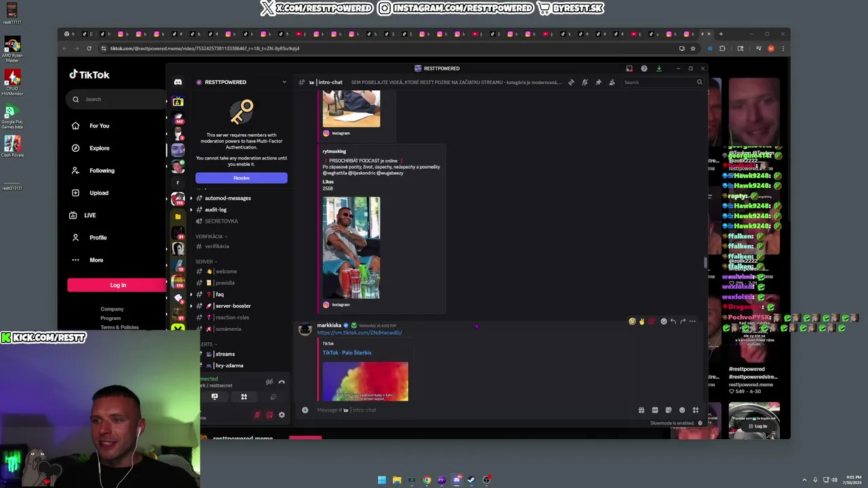The image size is (868, 488).
Task: Click the Discord chat scrollbar thumb
Action: pyautogui.click(x=705, y=262)
